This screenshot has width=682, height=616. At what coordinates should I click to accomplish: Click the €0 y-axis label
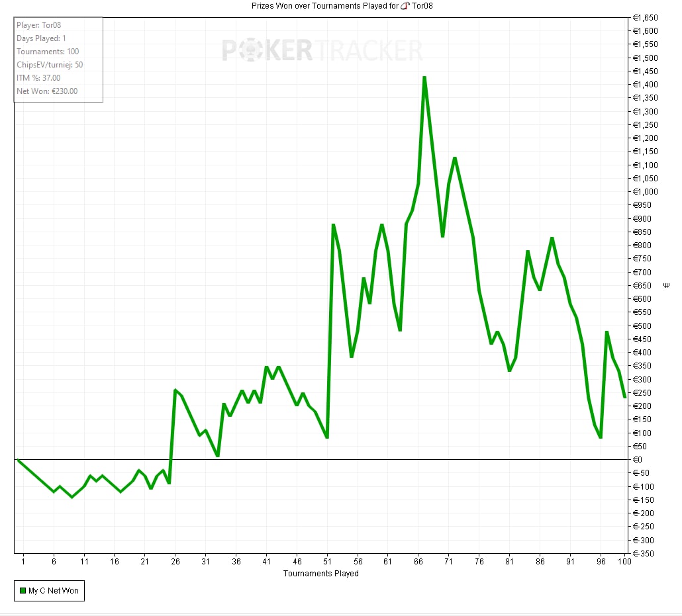coord(637,460)
